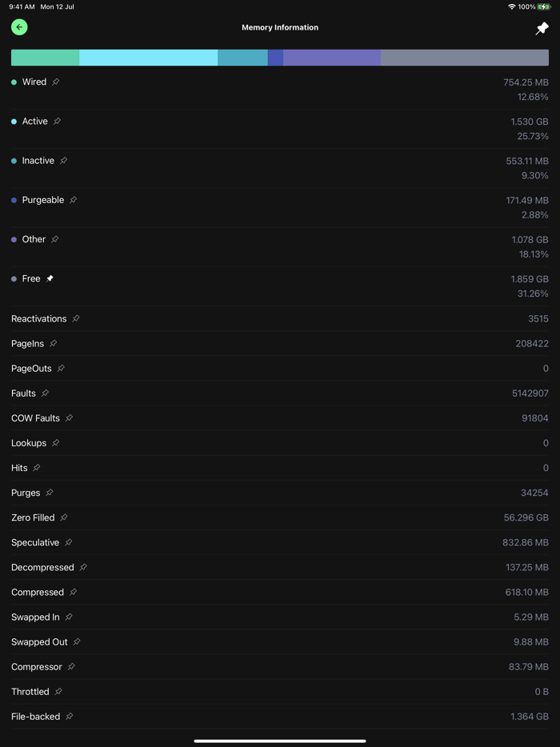Tap the green back arrow button

[19, 27]
